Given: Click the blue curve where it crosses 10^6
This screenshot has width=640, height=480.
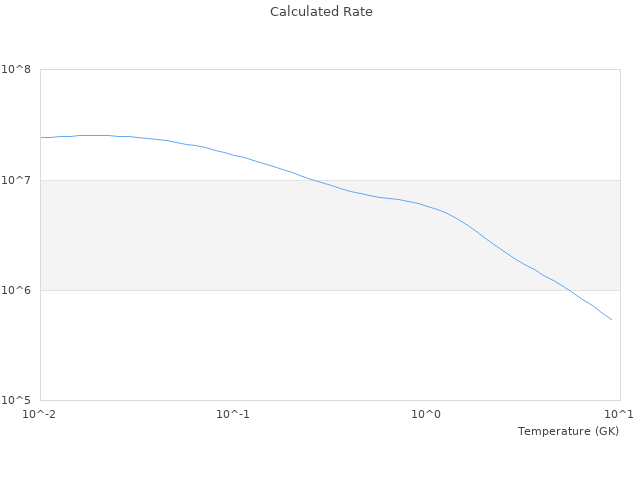Looking at the screenshot, I should (x=566, y=290).
